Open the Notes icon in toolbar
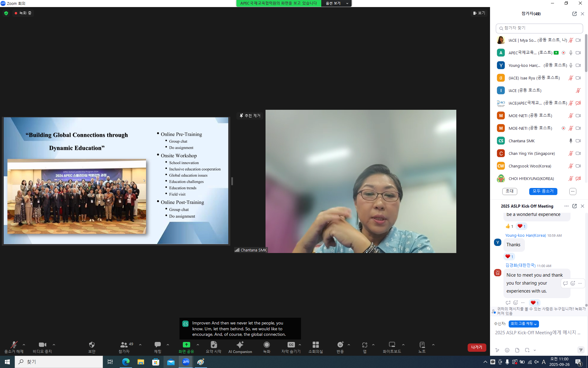 [x=422, y=345]
